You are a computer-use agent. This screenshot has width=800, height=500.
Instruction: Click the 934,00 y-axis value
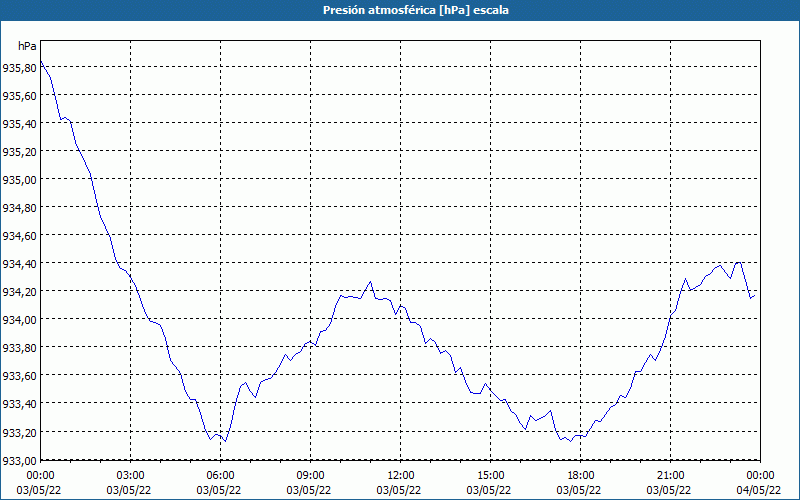18,320
